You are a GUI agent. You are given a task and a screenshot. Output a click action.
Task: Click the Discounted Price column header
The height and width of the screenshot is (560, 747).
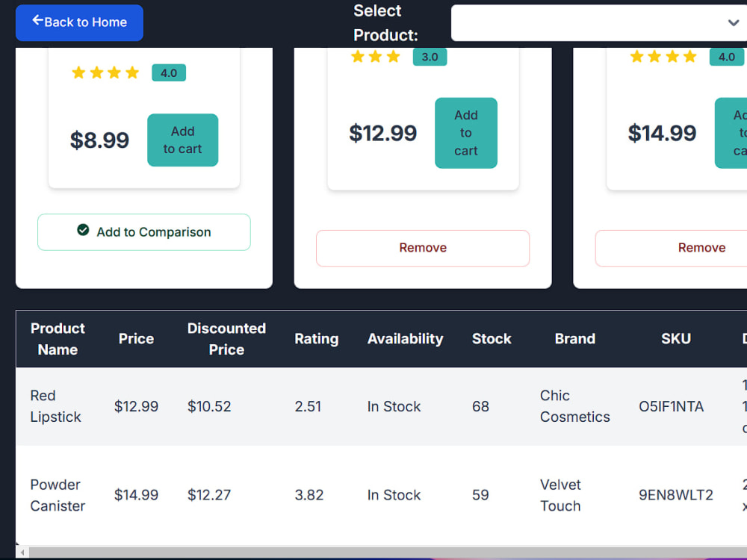[227, 339]
